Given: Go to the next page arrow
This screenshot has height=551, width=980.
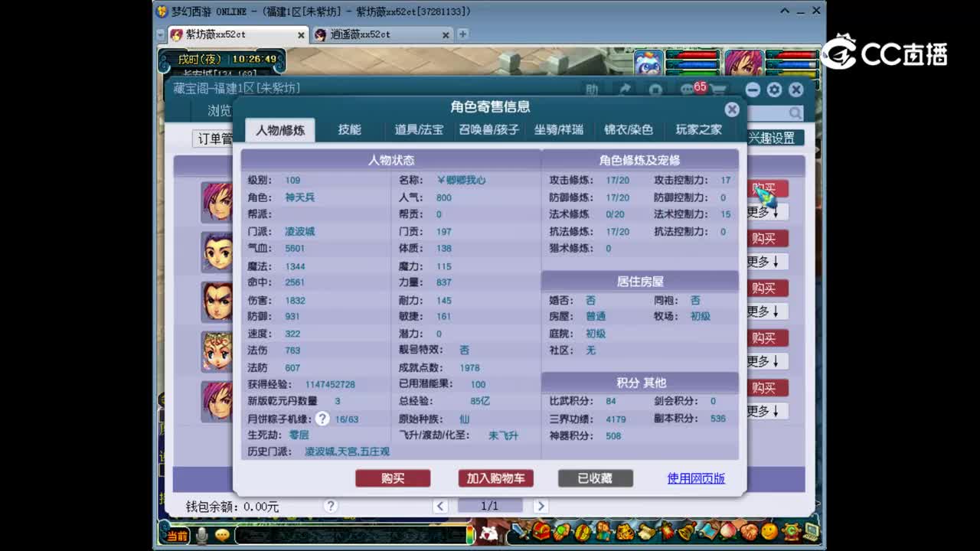Looking at the screenshot, I should (541, 506).
